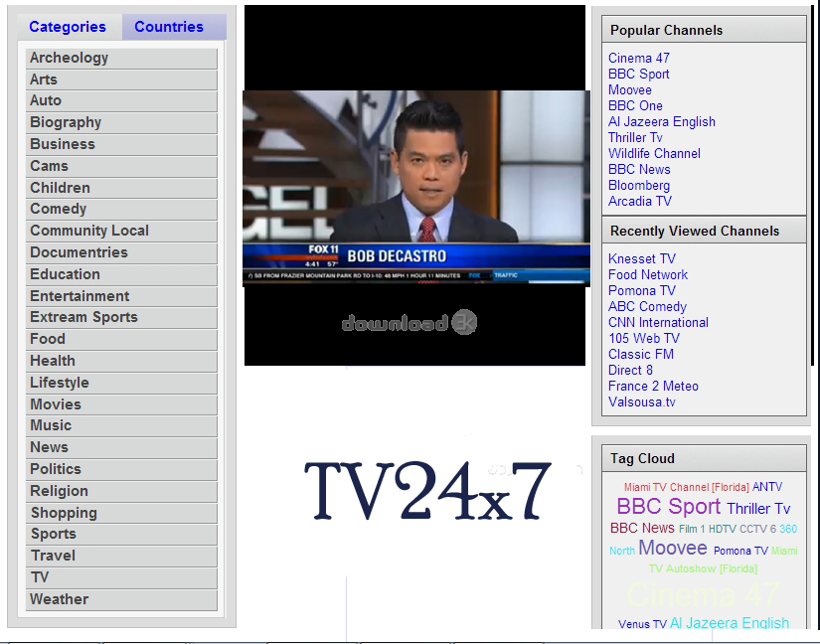820x644 pixels.
Task: Click the CCTV 6 tag
Action: pyautogui.click(x=757, y=529)
